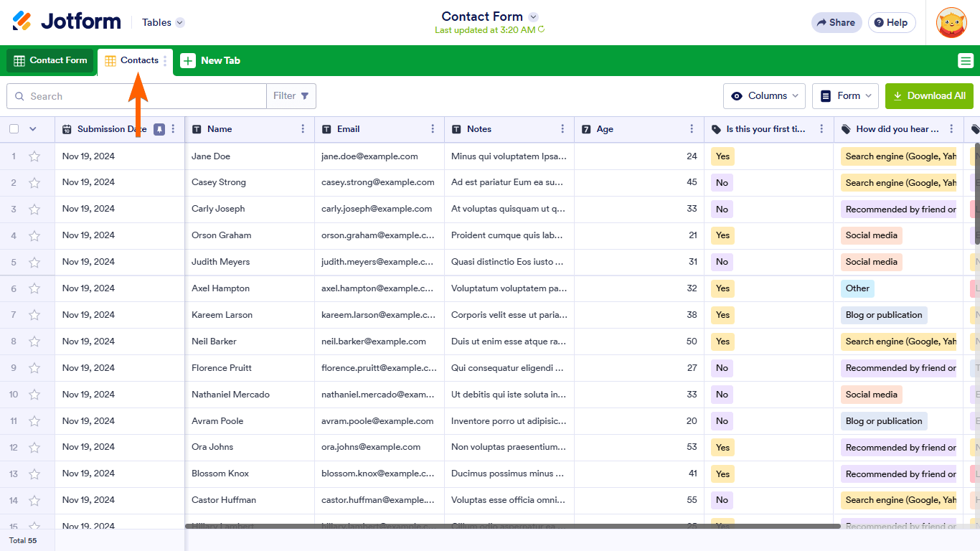Screen dimensions: 980x551
Task: Expand the Contact Form title dropdown
Action: 533,17
